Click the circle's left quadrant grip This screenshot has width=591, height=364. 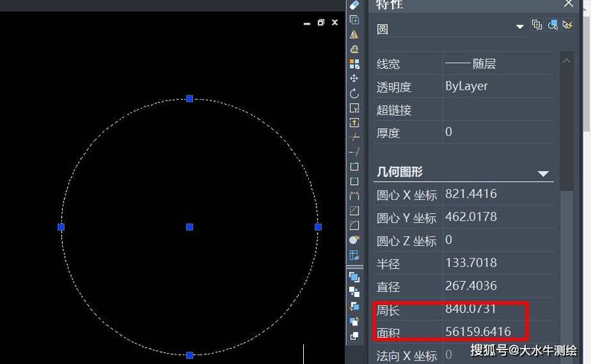[x=61, y=227]
